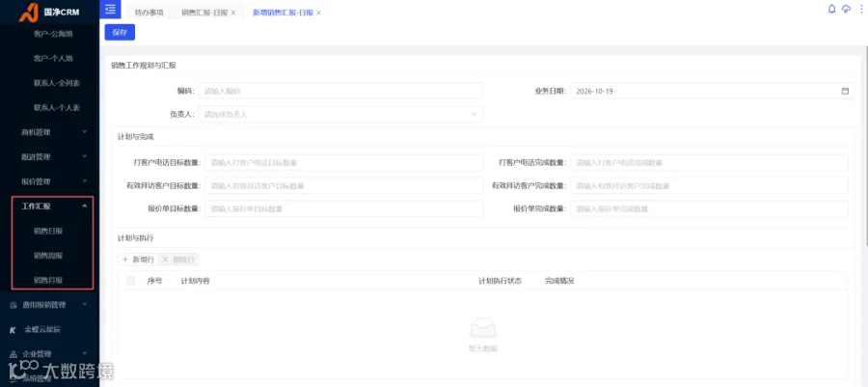Tick the select-all checkbox in table header
The width and height of the screenshot is (868, 387).
[x=130, y=281]
